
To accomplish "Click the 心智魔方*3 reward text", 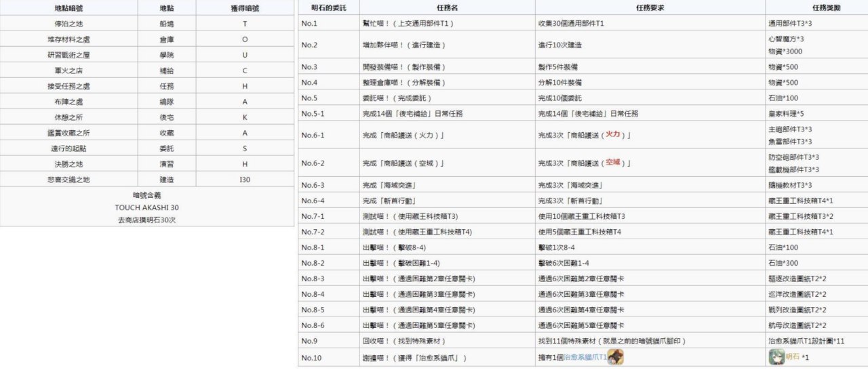I will [786, 39].
